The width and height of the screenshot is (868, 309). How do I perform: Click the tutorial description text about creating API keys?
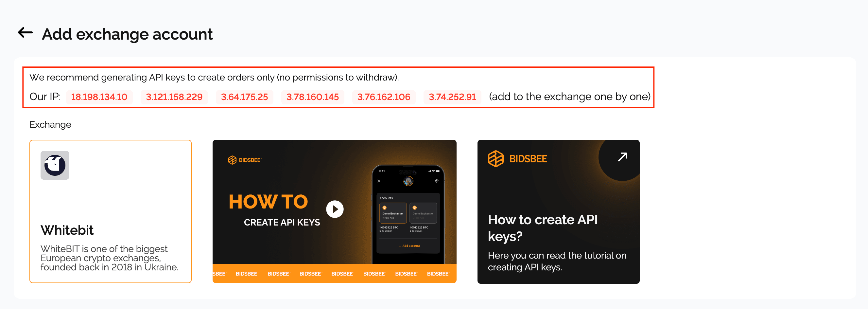[x=557, y=262]
